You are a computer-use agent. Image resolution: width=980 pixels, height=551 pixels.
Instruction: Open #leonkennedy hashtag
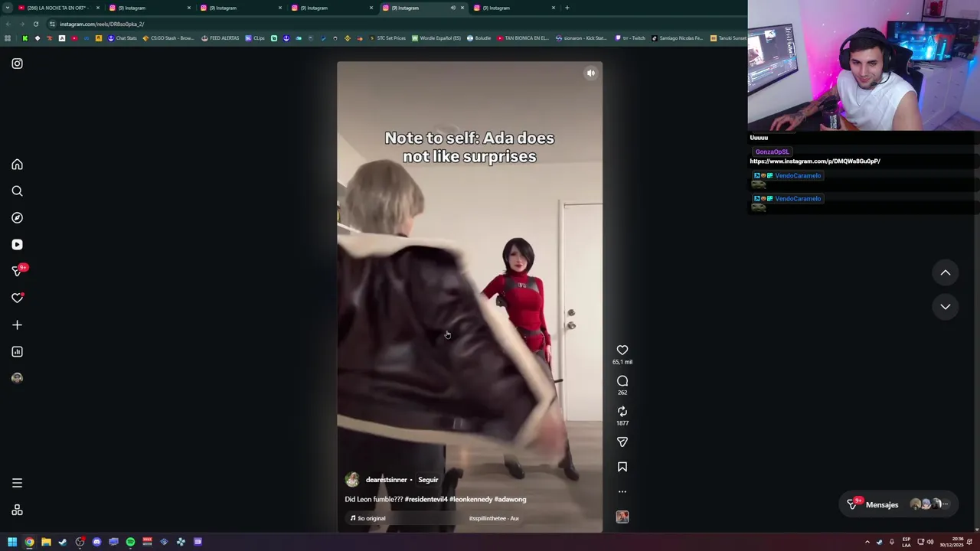click(471, 499)
